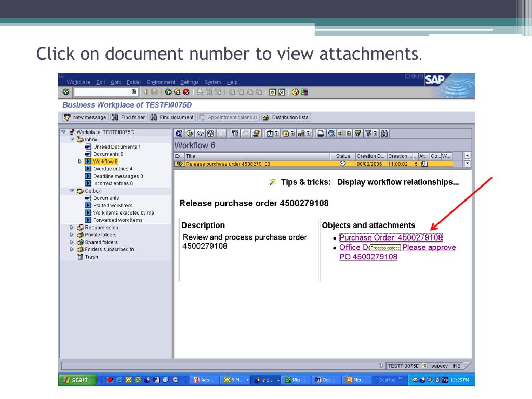Click the Create new session icon

[272, 92]
